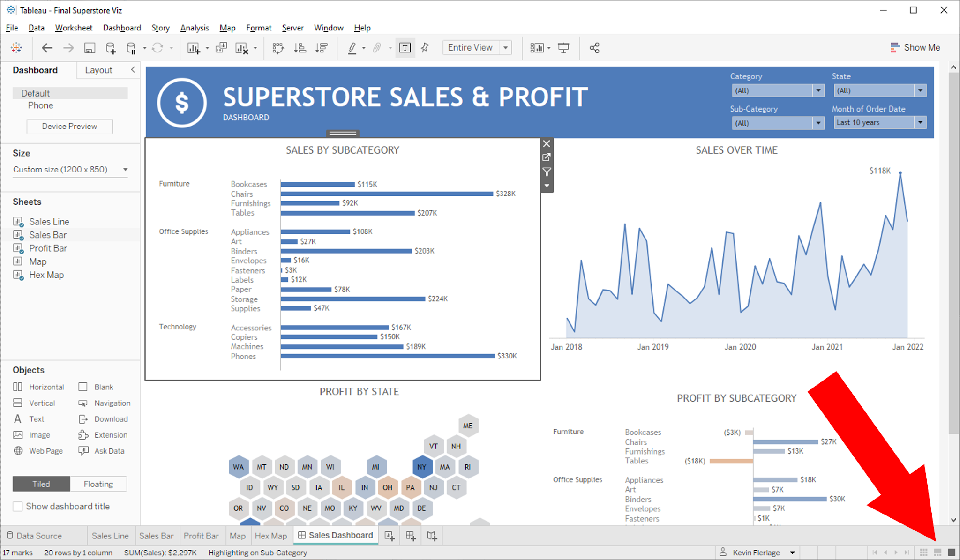Switch to the Hex Map sheet tab

271,536
